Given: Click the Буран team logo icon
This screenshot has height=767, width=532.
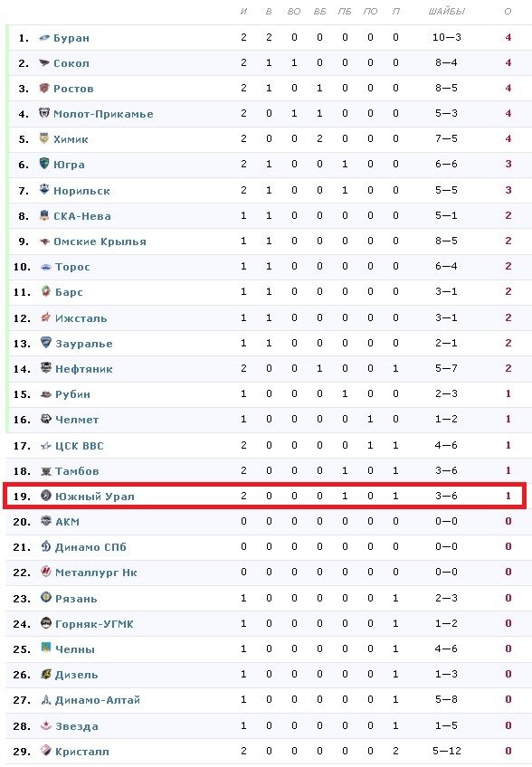Looking at the screenshot, I should pos(44,38).
